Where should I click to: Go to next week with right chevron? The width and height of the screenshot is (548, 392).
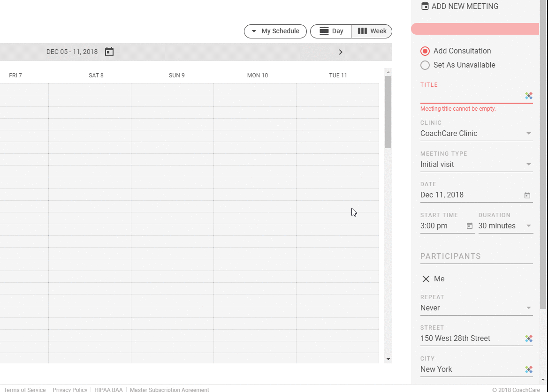tap(341, 52)
